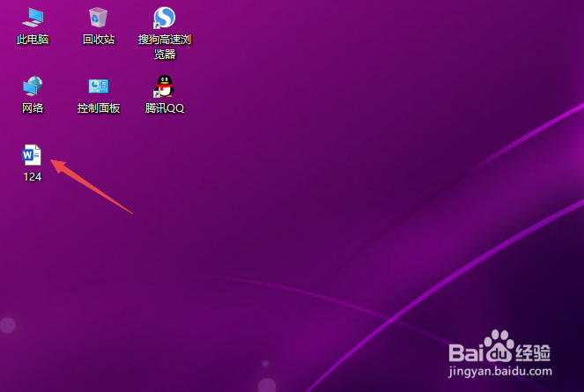Click the 搜狗高速浏览器 text label
This screenshot has height=392, width=584.
coord(165,47)
